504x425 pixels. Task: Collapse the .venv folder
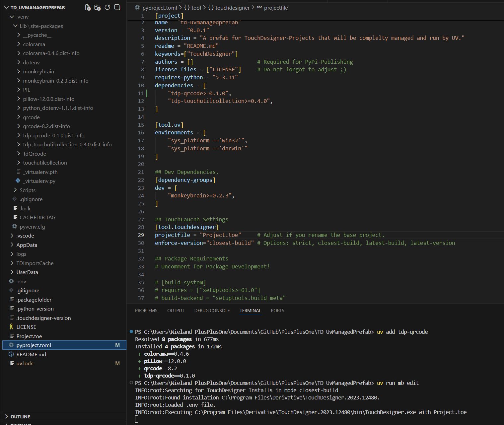click(x=22, y=17)
